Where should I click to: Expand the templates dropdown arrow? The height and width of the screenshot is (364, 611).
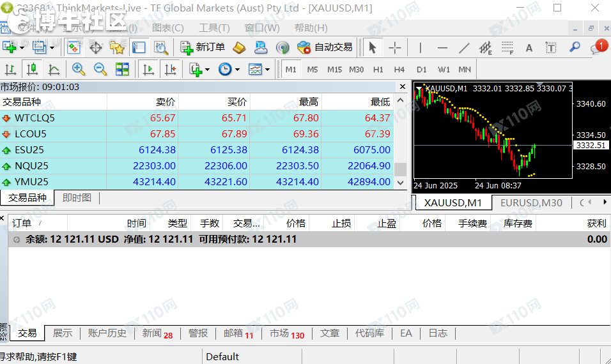pos(267,70)
